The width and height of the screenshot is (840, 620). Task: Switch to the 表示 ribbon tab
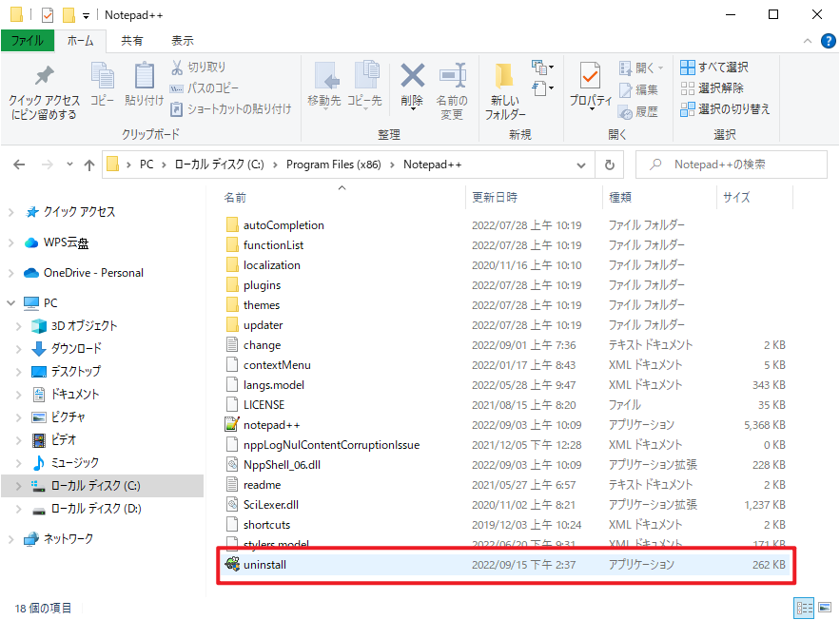(182, 41)
